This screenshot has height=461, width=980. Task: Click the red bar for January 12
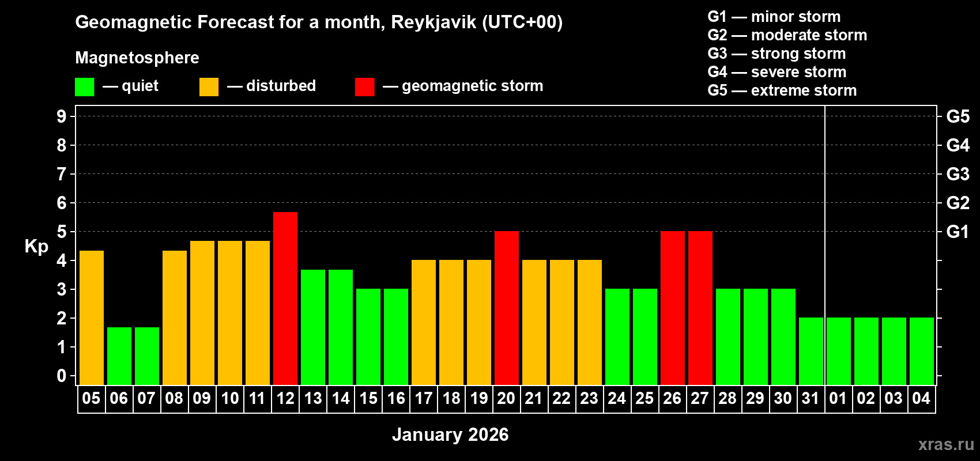click(x=285, y=298)
